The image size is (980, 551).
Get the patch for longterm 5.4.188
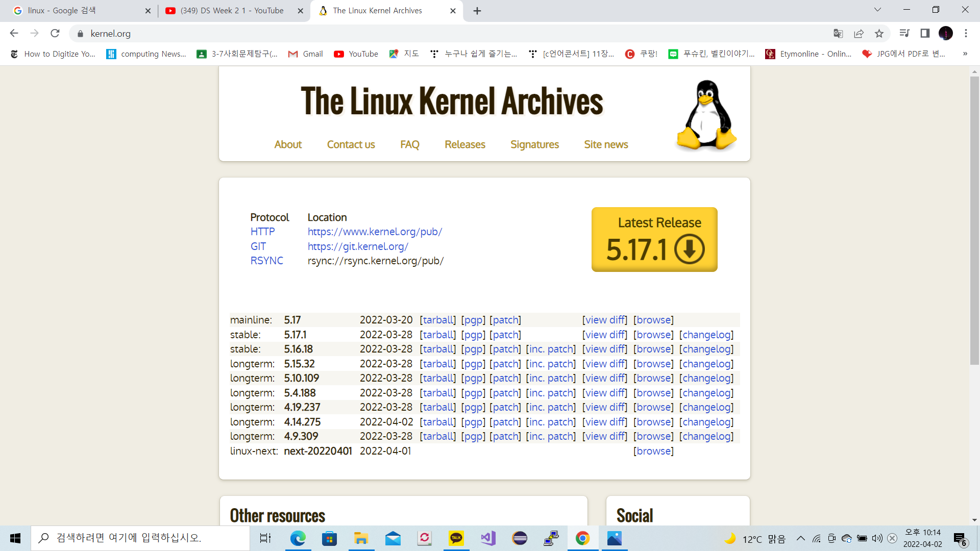[x=505, y=393]
